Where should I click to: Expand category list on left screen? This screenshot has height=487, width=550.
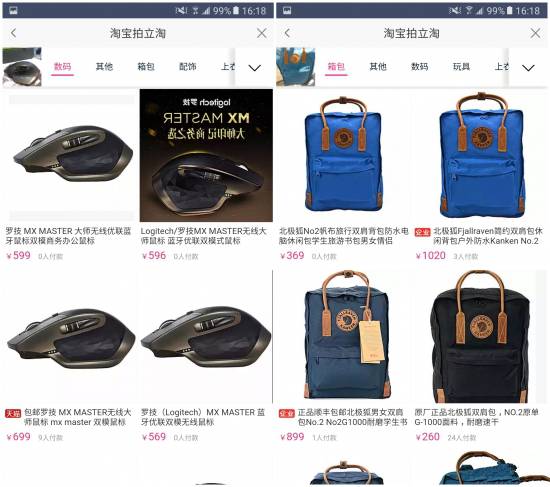(x=255, y=67)
